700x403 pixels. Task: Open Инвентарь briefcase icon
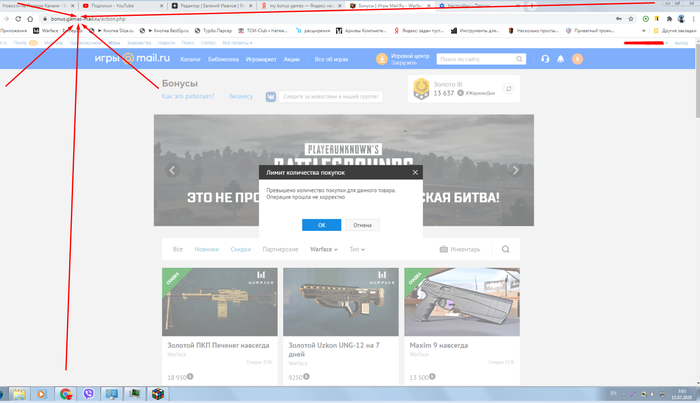click(x=443, y=249)
